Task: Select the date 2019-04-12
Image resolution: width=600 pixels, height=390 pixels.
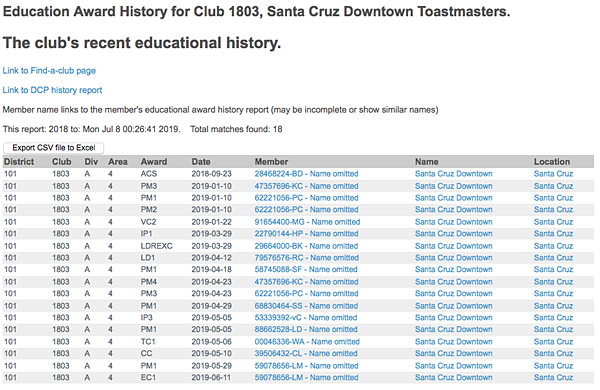Action: 212,258
